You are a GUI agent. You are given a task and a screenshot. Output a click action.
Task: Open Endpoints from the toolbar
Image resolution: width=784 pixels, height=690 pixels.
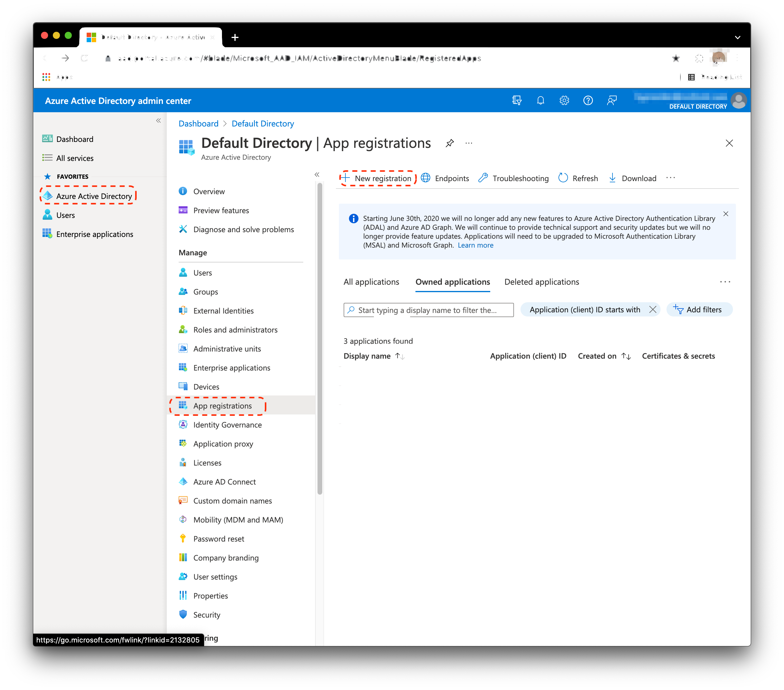[x=445, y=178]
